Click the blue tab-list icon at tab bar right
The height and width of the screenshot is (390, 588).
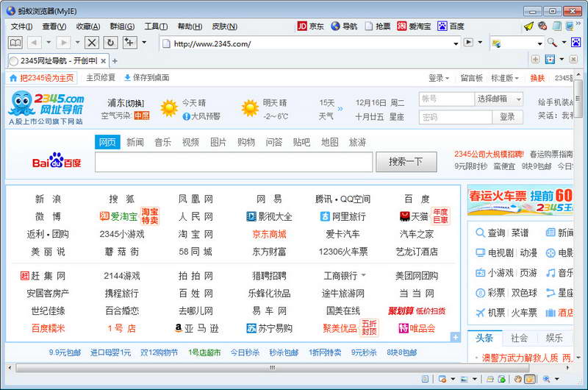(x=550, y=60)
